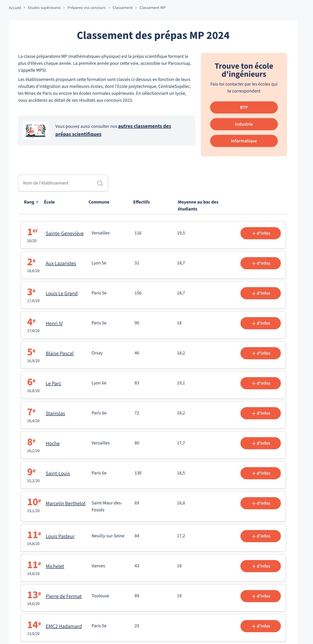Navigate to Etudes supérieures breadcrumb
The height and width of the screenshot is (644, 313).
coord(44,8)
